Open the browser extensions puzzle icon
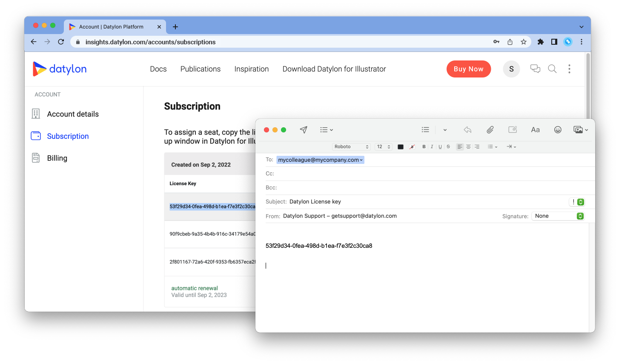619x364 pixels. [x=541, y=42]
